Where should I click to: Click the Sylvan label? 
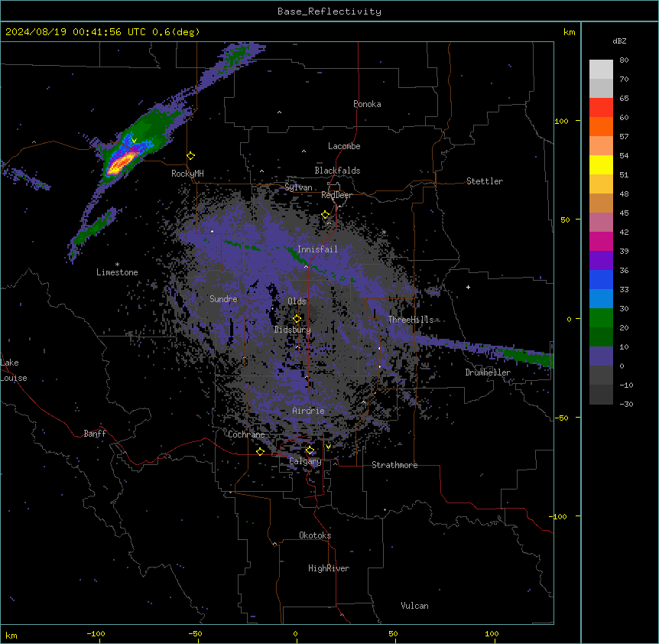point(298,187)
